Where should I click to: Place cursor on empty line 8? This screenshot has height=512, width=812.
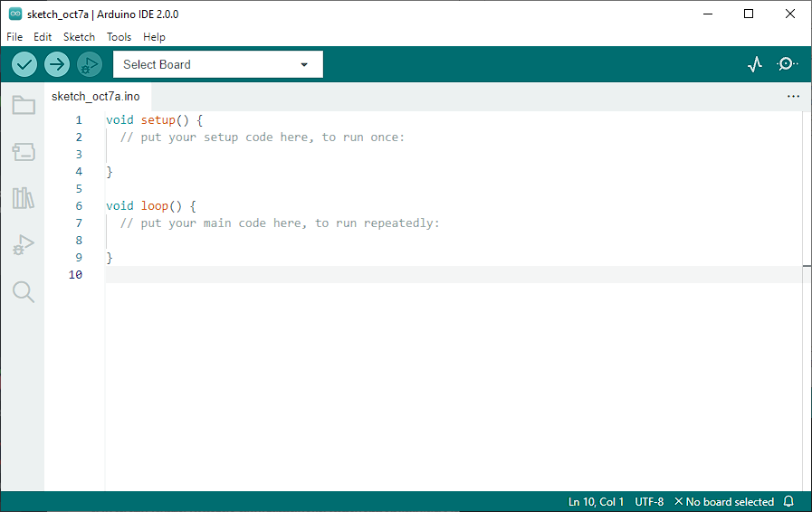click(x=454, y=241)
